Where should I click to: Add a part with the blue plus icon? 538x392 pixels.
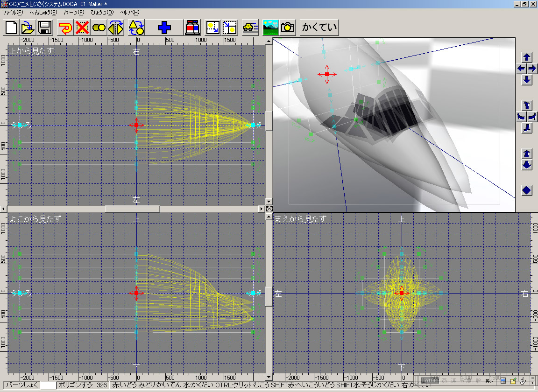[164, 28]
